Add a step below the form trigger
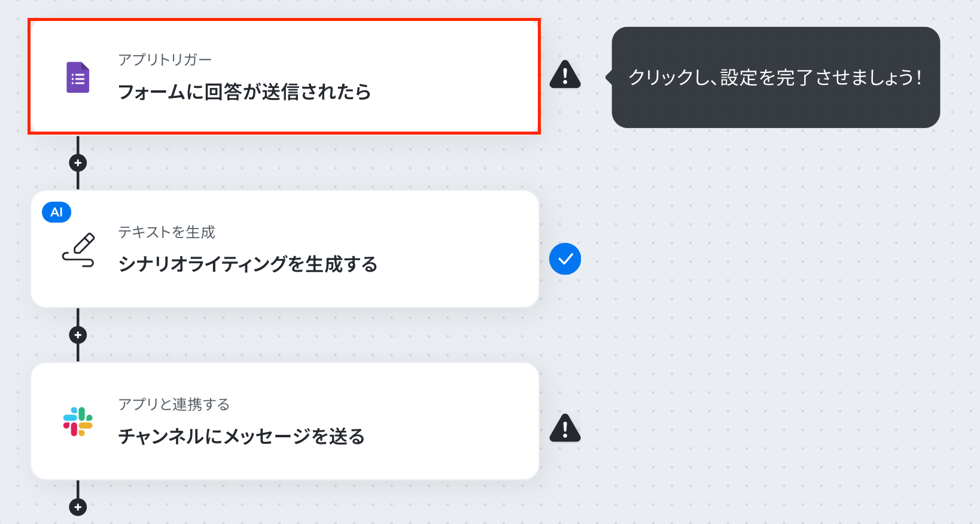This screenshot has height=524, width=980. [78, 163]
